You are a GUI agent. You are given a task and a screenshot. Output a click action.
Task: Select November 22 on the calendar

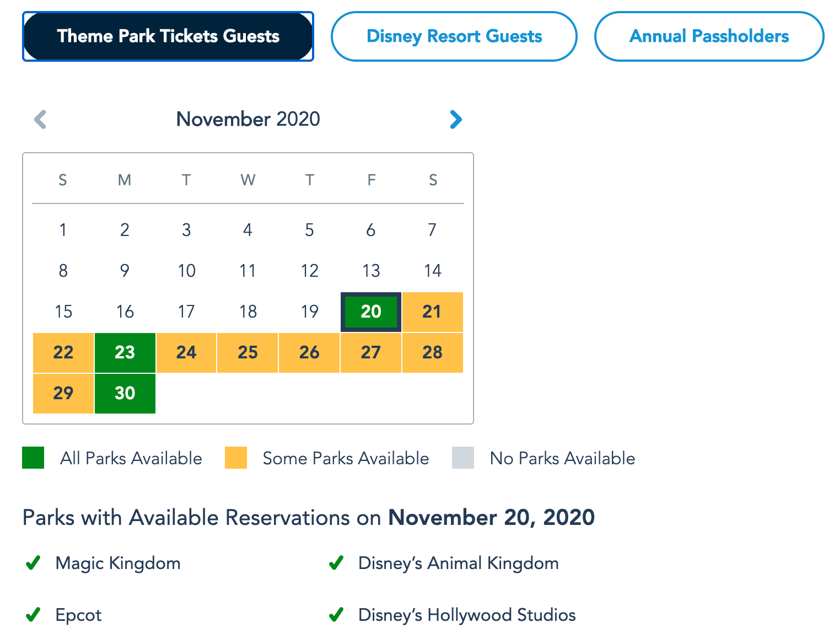click(x=63, y=352)
